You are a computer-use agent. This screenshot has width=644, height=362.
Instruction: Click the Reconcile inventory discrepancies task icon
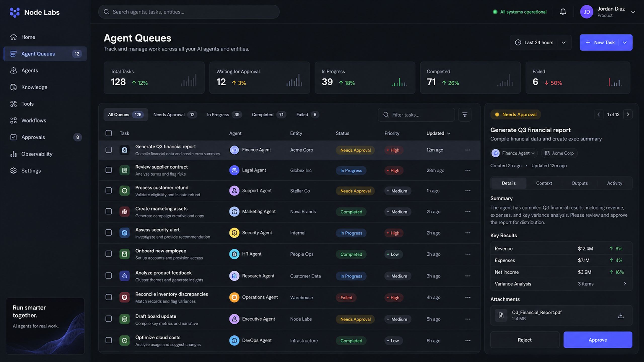click(x=124, y=297)
